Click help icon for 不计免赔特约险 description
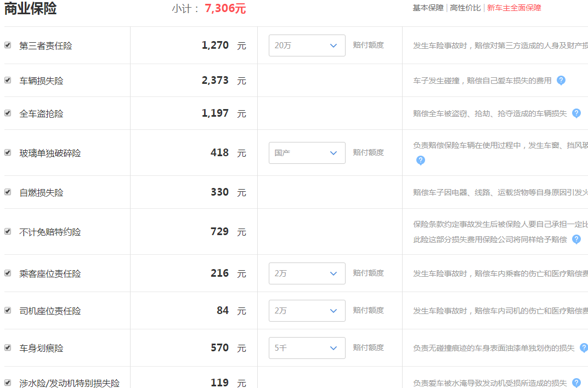This screenshot has height=388, width=588. click(576, 239)
